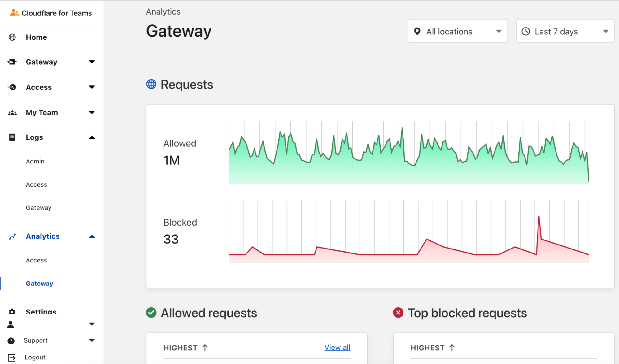Click the Support question mark icon
This screenshot has width=619, height=364.
coord(11,341)
